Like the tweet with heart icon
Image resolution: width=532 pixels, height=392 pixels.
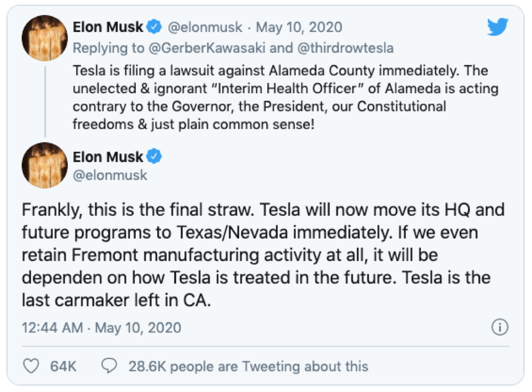click(x=31, y=366)
